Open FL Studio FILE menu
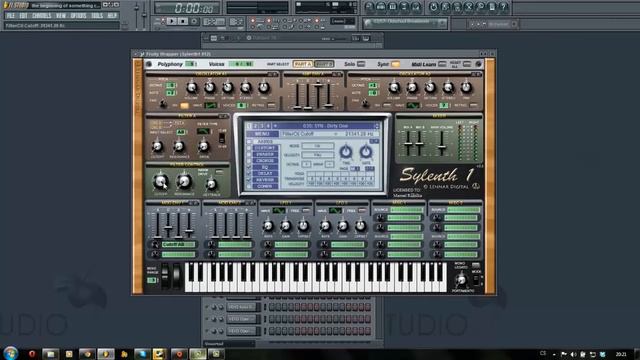This screenshot has width=640, height=360. pyautogui.click(x=10, y=16)
